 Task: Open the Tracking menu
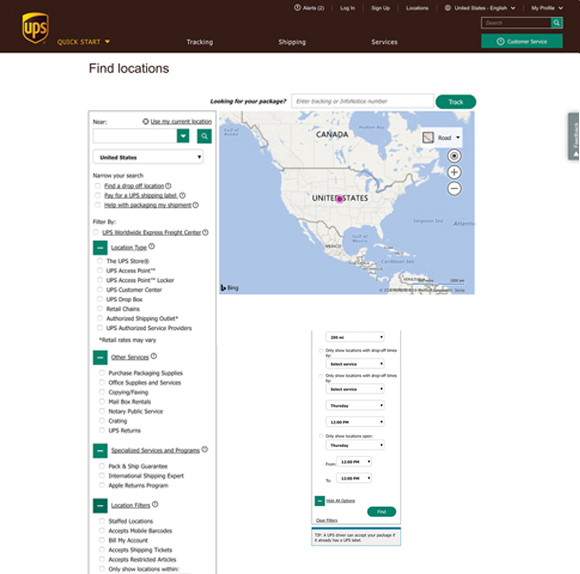200,42
